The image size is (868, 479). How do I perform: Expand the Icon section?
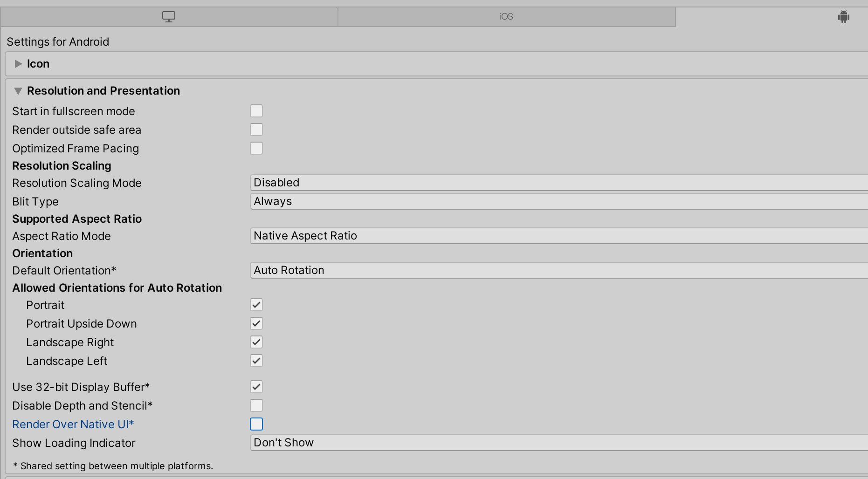[x=18, y=64]
